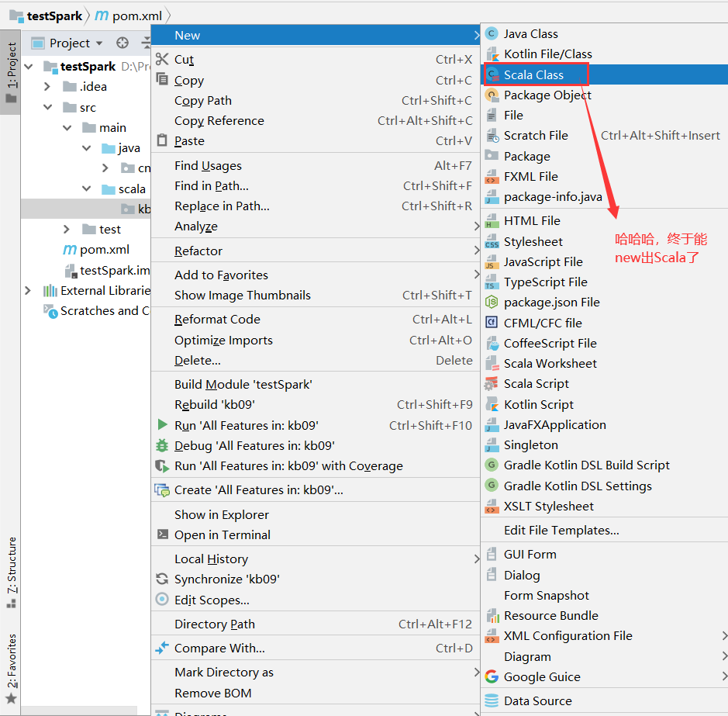Choose Remove BOM entry
This screenshot has width=728, height=716.
(x=316, y=694)
